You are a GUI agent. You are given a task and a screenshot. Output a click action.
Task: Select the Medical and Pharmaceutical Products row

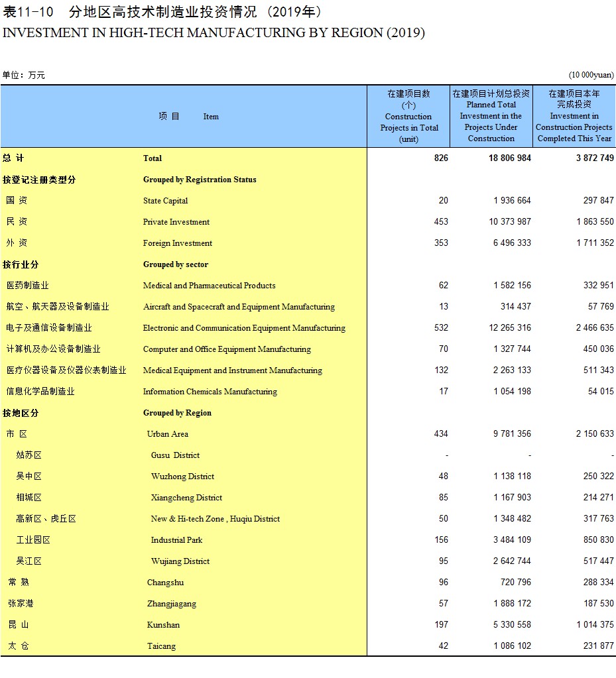308,286
